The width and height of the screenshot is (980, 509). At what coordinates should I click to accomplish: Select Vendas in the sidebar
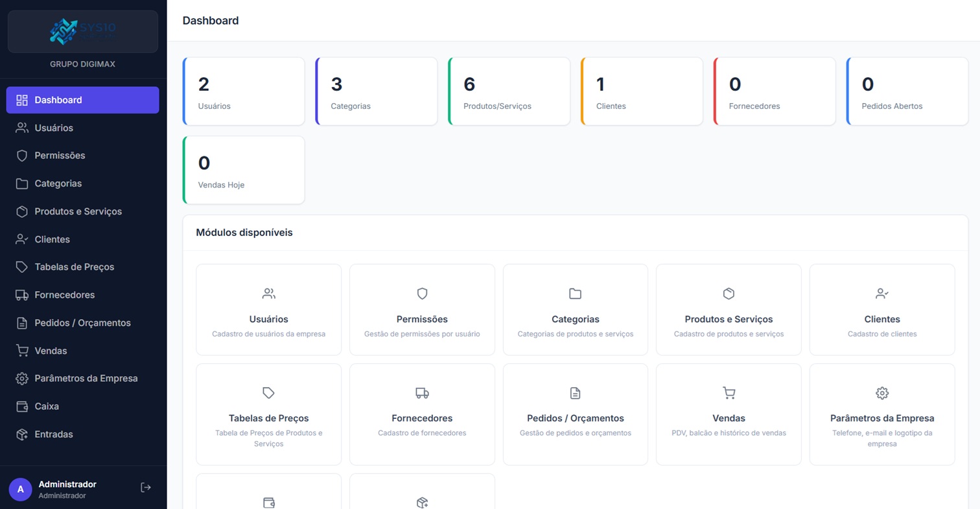pyautogui.click(x=82, y=351)
